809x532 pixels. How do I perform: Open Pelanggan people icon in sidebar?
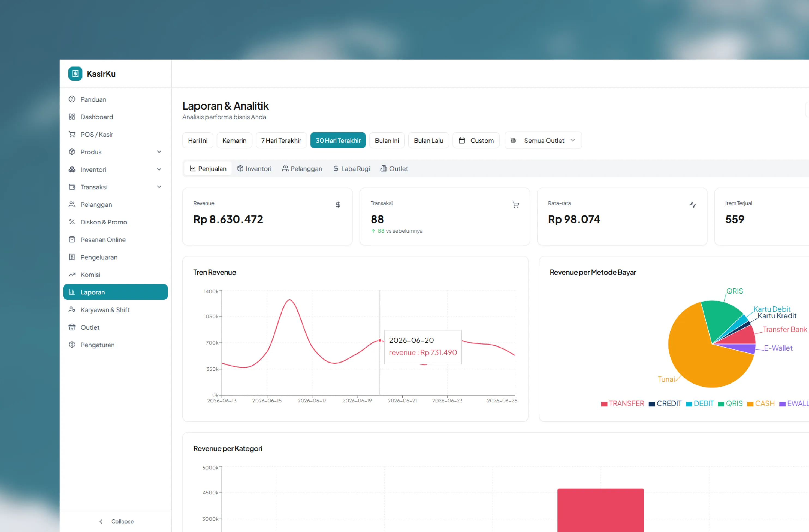point(72,205)
